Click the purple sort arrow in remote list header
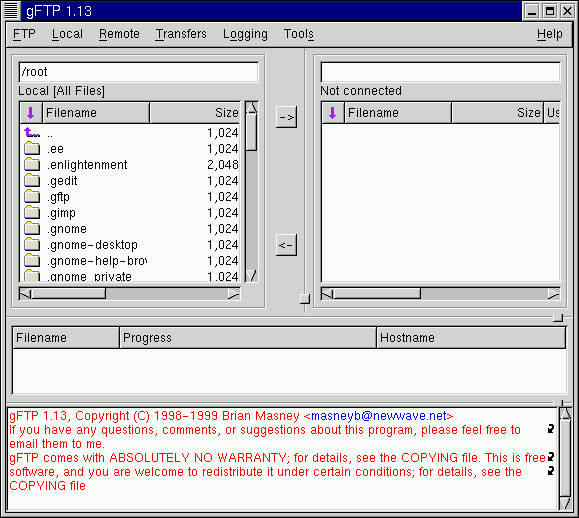 [333, 113]
